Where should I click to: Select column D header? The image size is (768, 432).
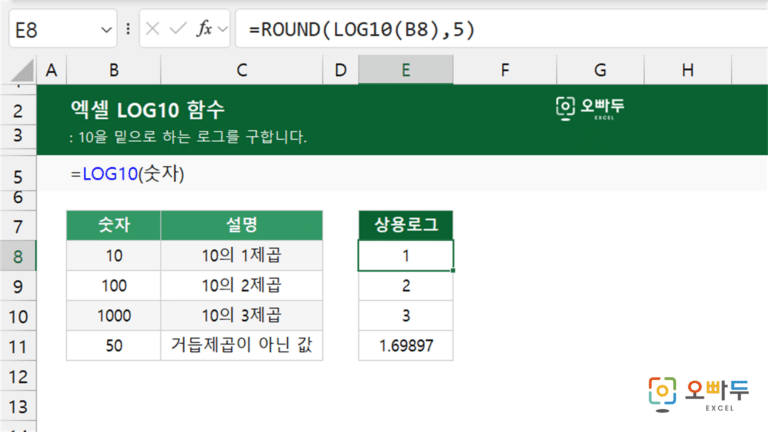pyautogui.click(x=340, y=70)
